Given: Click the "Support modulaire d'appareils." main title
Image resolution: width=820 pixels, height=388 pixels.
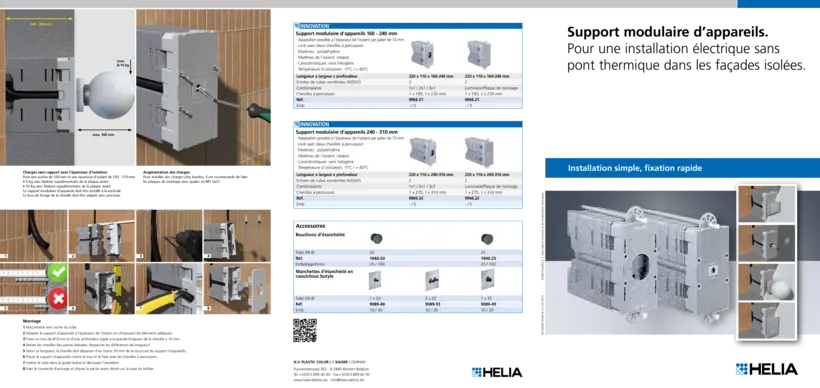Looking at the screenshot, I should (668, 32).
